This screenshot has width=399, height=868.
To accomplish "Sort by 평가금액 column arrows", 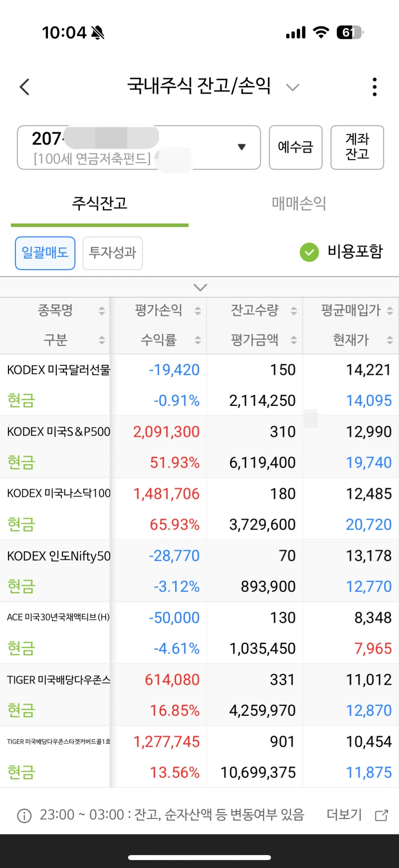I will (x=294, y=340).
